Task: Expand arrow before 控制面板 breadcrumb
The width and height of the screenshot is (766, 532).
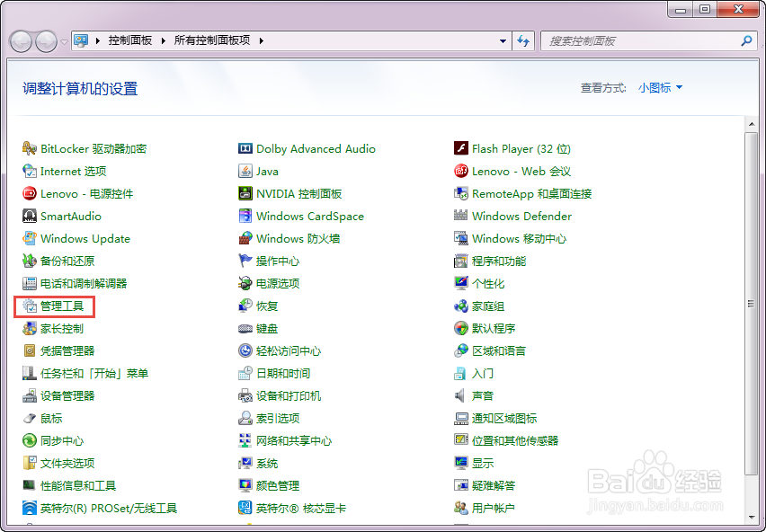Action: coord(98,41)
